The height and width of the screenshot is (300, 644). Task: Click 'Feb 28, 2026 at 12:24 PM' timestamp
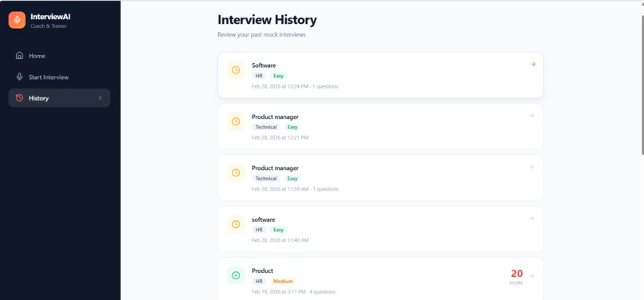(280, 87)
